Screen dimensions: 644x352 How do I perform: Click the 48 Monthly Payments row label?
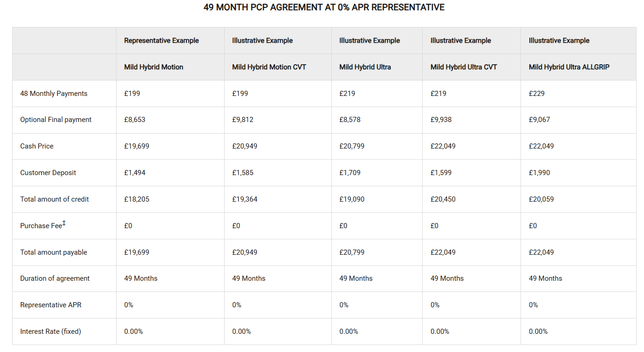[x=54, y=94]
